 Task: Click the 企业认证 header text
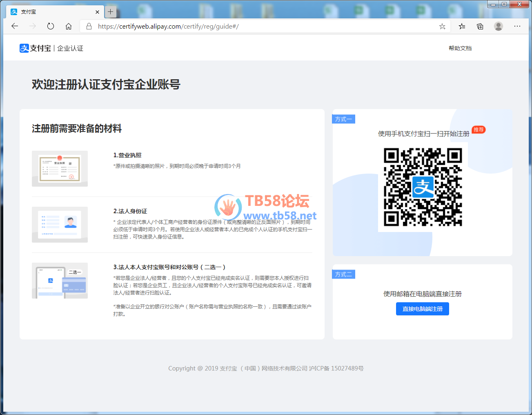(x=70, y=48)
